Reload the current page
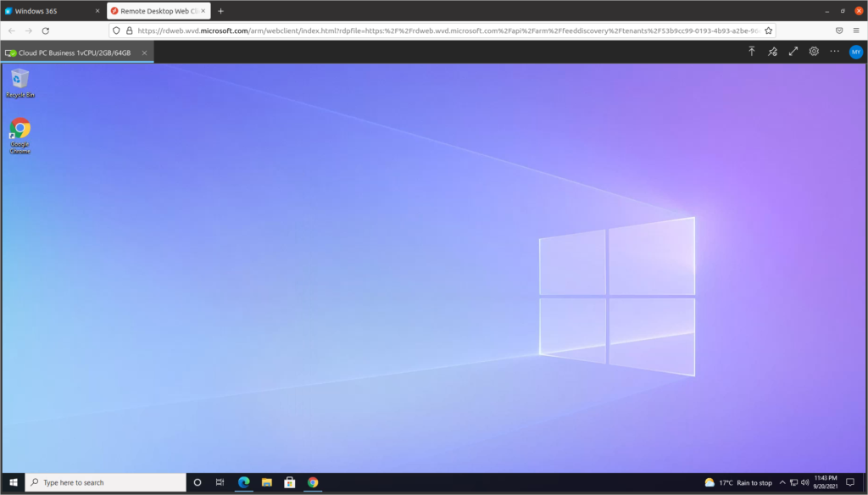Image resolution: width=868 pixels, height=495 pixels. [x=46, y=31]
